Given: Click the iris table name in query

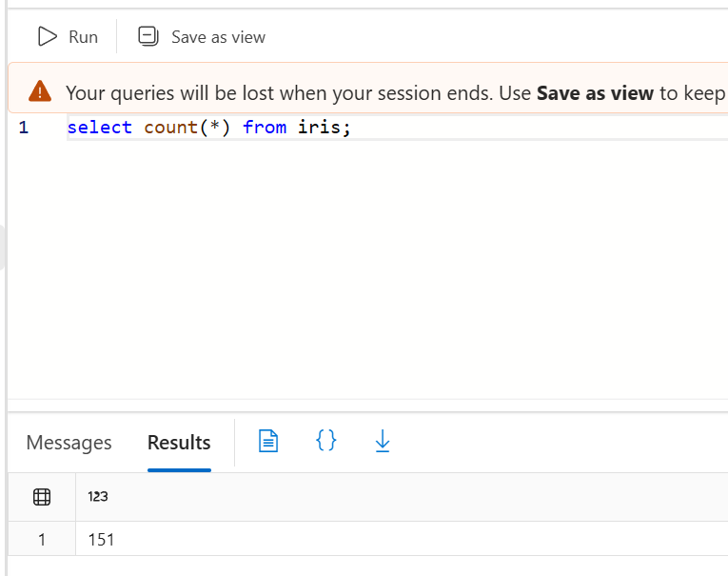Looking at the screenshot, I should (x=320, y=128).
